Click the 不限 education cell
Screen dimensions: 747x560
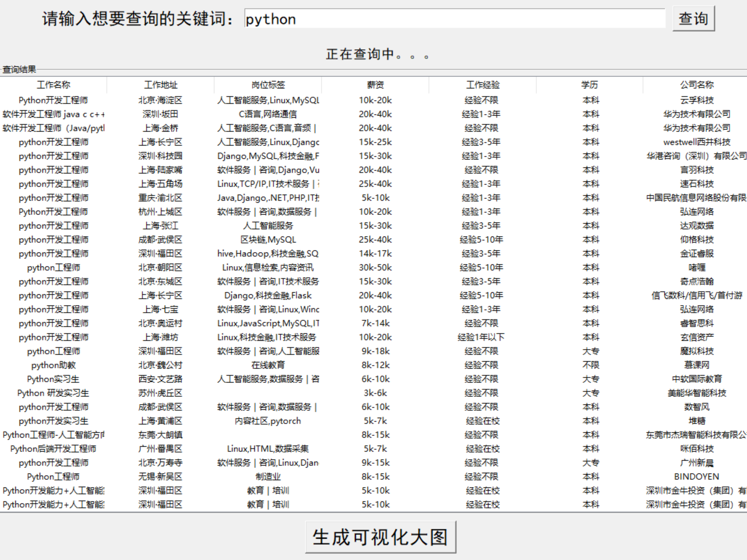tap(590, 365)
